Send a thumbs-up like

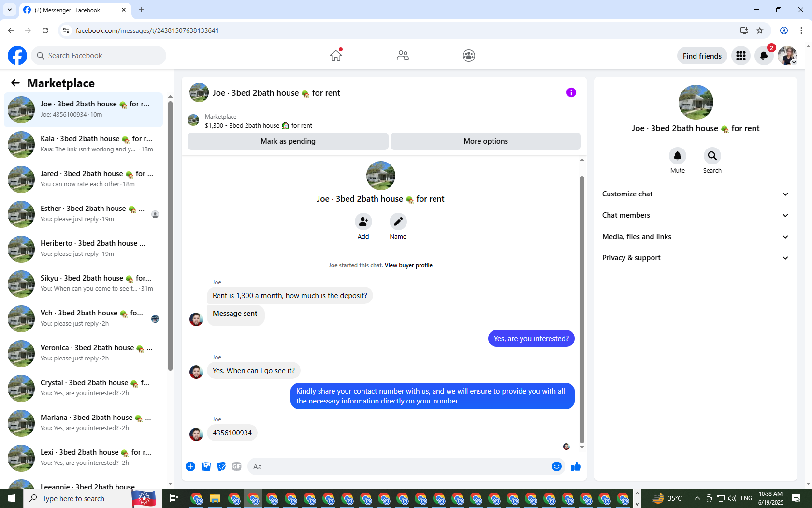coord(576,466)
